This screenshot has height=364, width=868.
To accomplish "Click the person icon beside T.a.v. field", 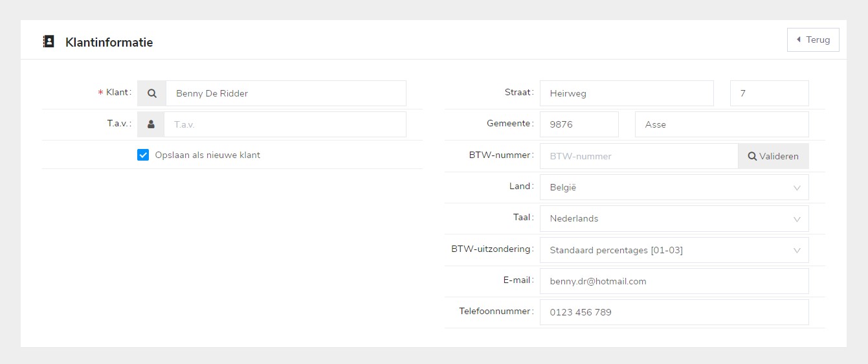I will click(x=151, y=124).
